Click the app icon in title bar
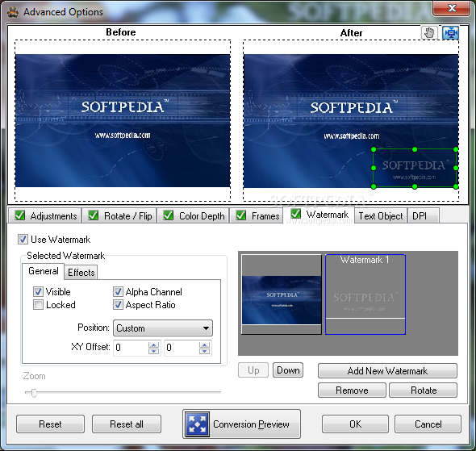476x451 pixels. (x=12, y=12)
